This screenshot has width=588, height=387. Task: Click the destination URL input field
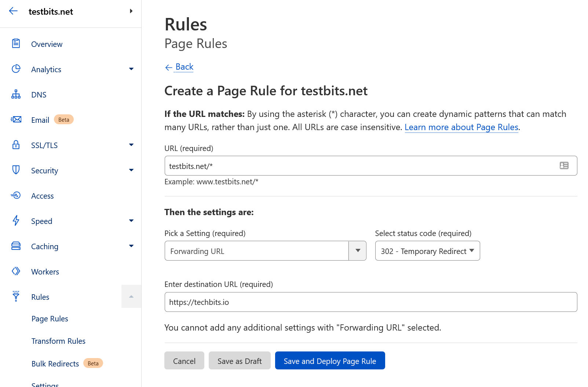click(370, 302)
